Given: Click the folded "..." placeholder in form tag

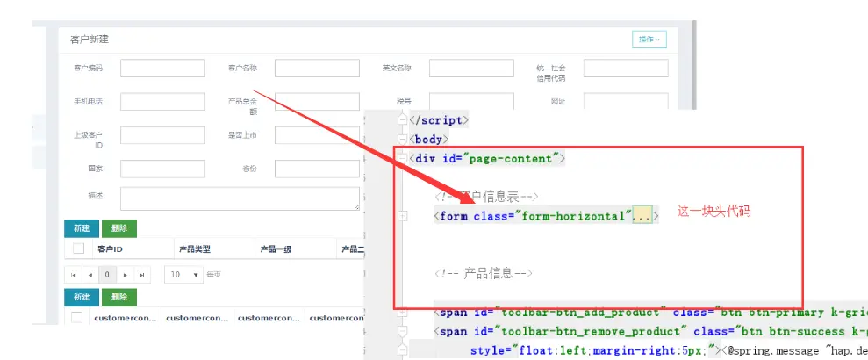Looking at the screenshot, I should click(x=644, y=217).
